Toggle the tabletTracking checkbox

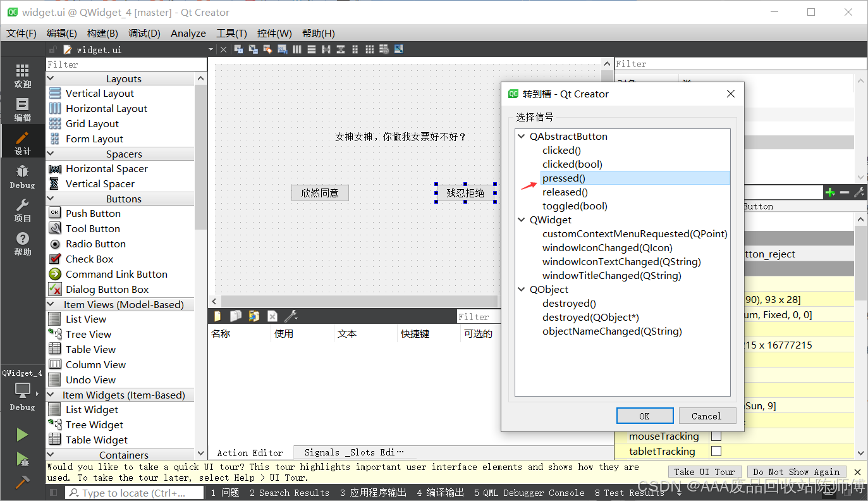[716, 451]
